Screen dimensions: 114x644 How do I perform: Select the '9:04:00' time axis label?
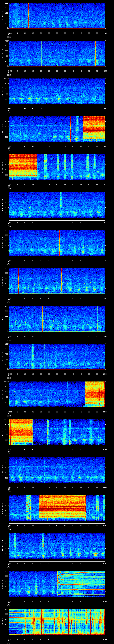pyautogui.click(x=9, y=185)
